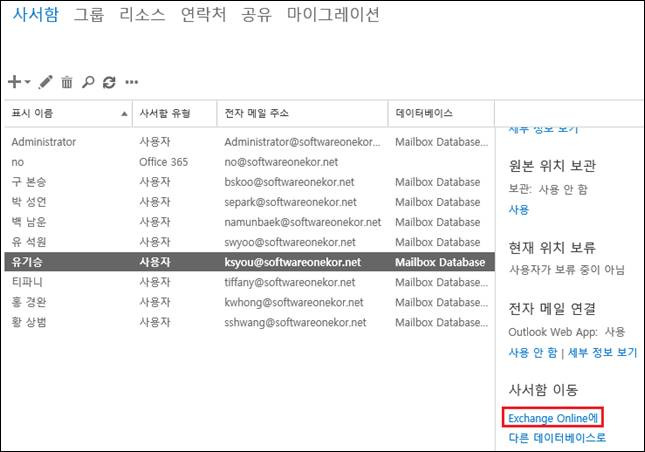Screen dimensions: 645x452
Task: Switch to the 연락처 tab
Action: [x=204, y=14]
